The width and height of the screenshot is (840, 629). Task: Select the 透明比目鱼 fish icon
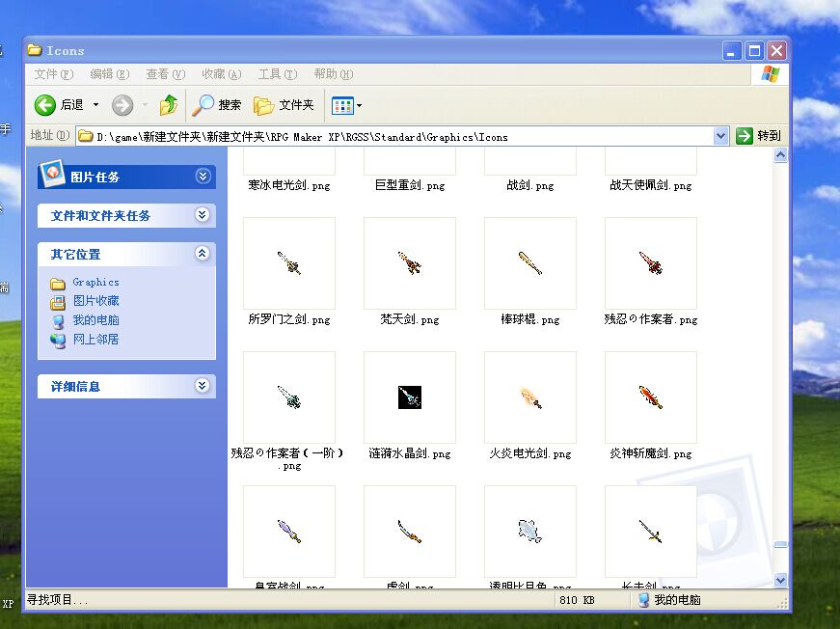530,532
